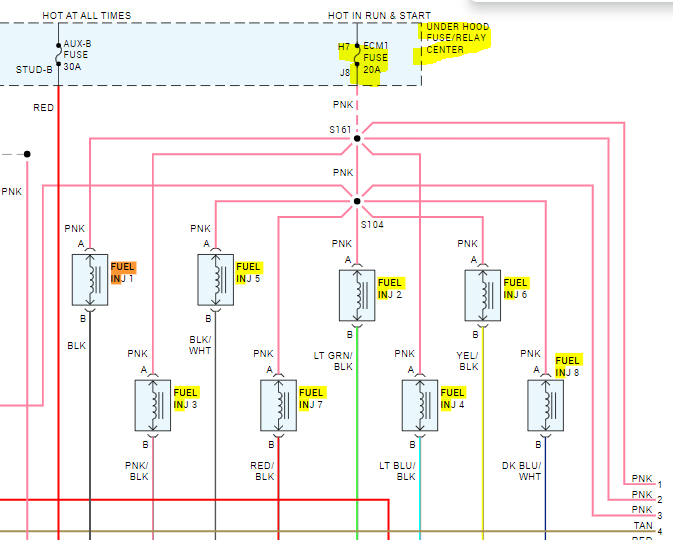
Task: Click the Fuel Injector 3 coil symbol
Action: (x=153, y=405)
